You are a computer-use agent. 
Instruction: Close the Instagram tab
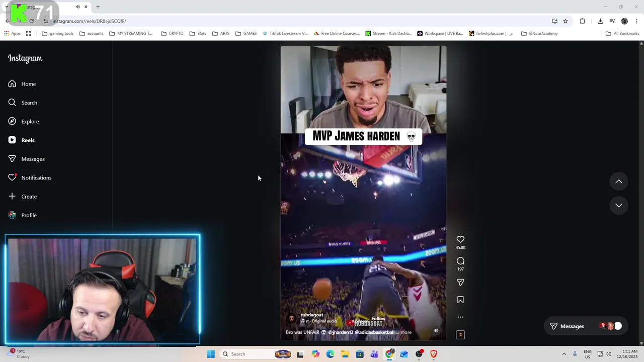click(86, 7)
